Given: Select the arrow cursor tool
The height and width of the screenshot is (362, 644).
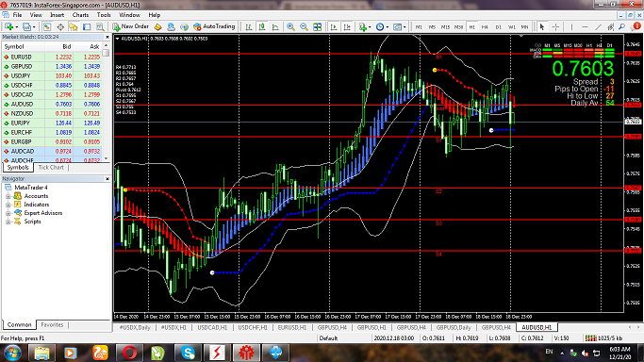Looking at the screenshot, I should point(542,26).
